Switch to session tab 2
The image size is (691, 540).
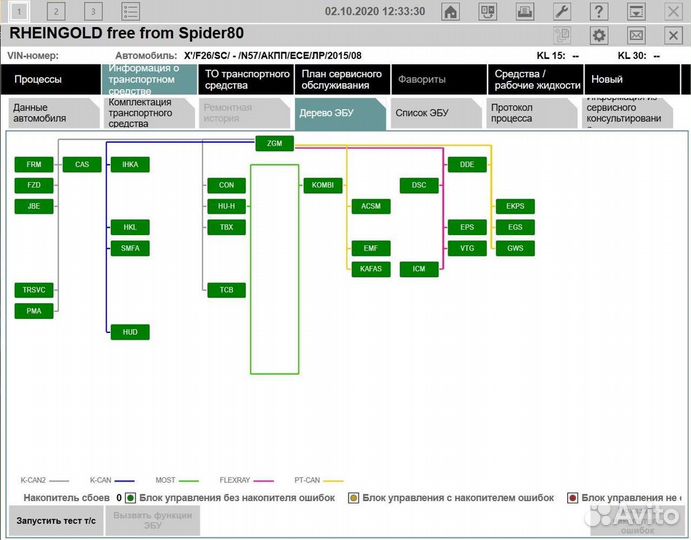tap(56, 12)
